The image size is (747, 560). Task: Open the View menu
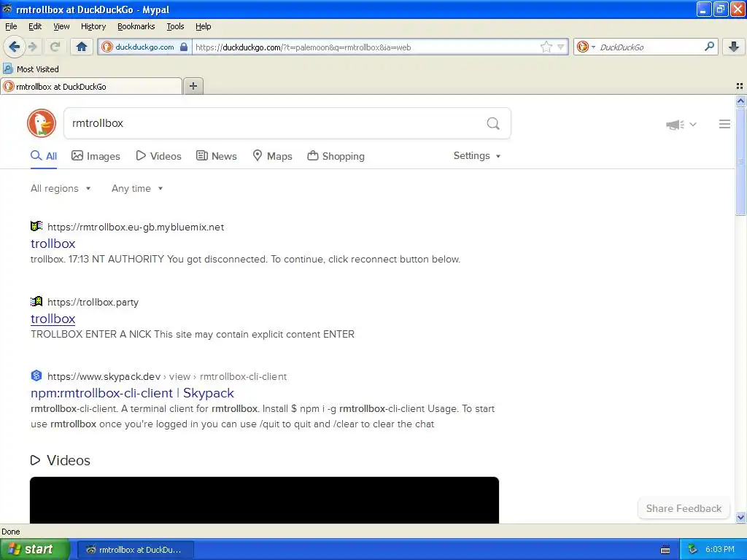(x=61, y=26)
